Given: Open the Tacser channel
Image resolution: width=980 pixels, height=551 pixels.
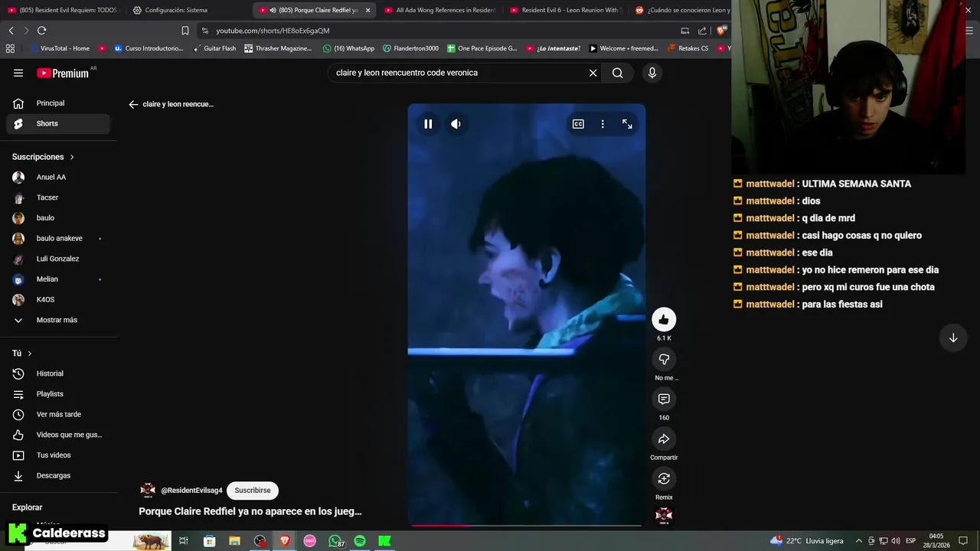Looking at the screenshot, I should [58, 197].
